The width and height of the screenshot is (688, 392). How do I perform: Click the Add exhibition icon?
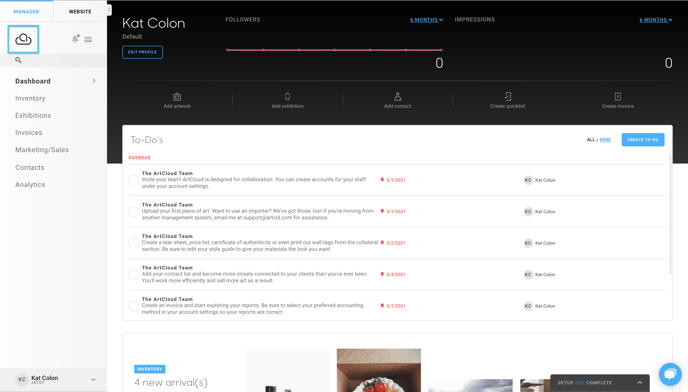coord(287,97)
